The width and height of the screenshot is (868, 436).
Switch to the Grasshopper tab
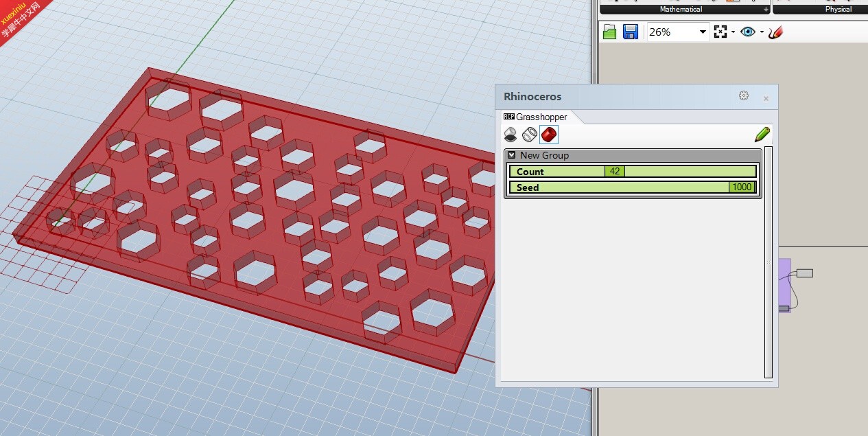click(535, 117)
